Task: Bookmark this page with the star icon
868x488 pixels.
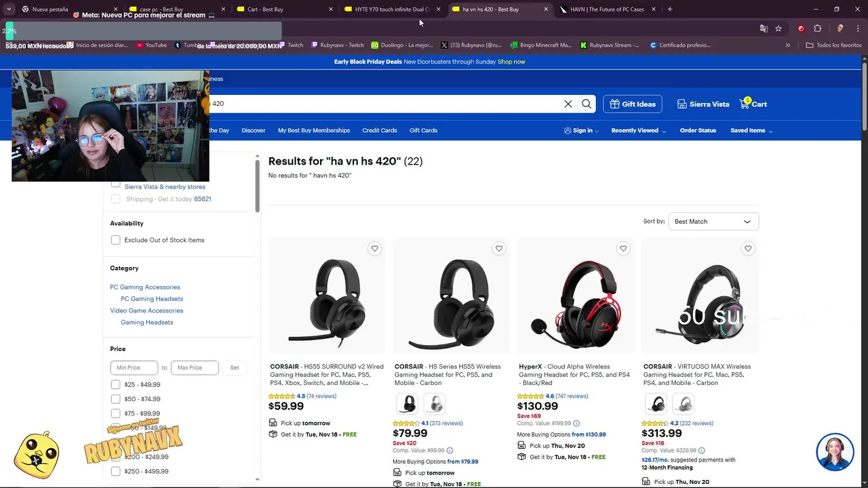Action: point(778,28)
